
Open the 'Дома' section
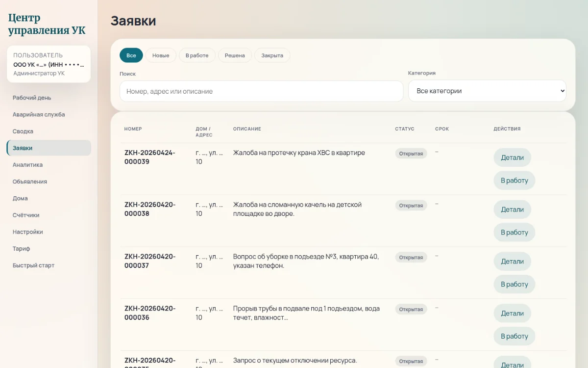click(49, 198)
